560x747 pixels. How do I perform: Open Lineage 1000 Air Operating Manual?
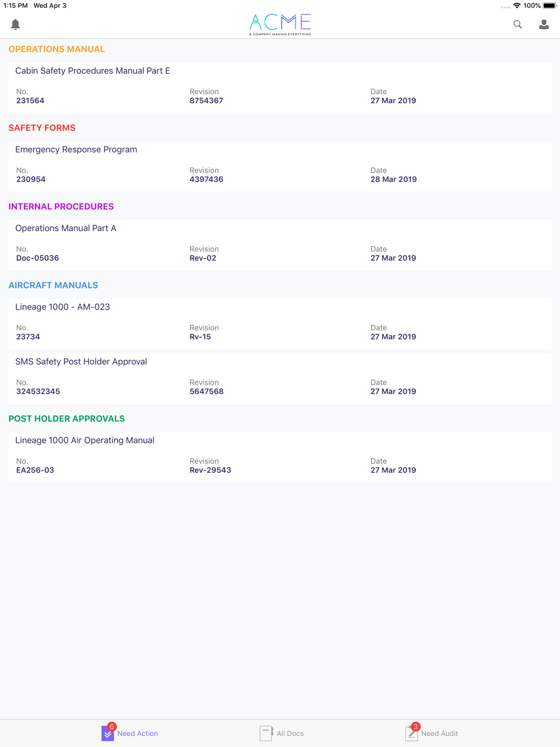tap(85, 441)
